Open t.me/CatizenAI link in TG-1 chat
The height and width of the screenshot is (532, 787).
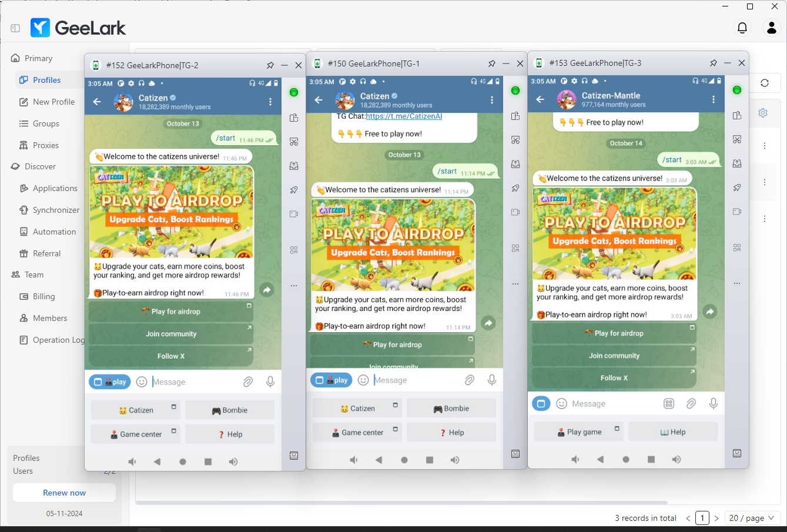click(x=404, y=116)
